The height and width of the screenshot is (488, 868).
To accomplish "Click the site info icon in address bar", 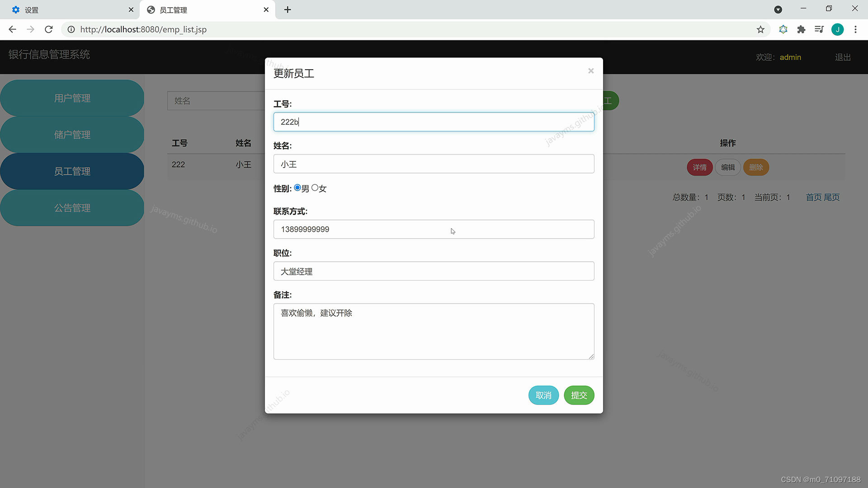I will pyautogui.click(x=71, y=29).
